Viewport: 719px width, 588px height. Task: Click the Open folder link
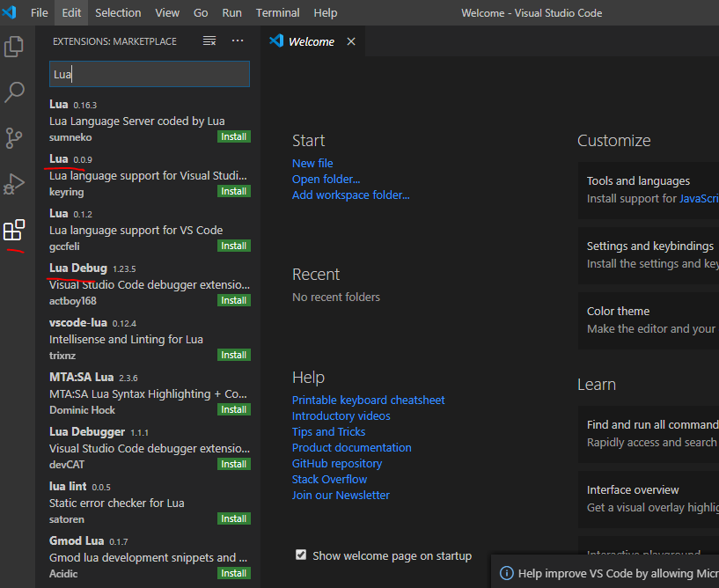click(x=326, y=180)
